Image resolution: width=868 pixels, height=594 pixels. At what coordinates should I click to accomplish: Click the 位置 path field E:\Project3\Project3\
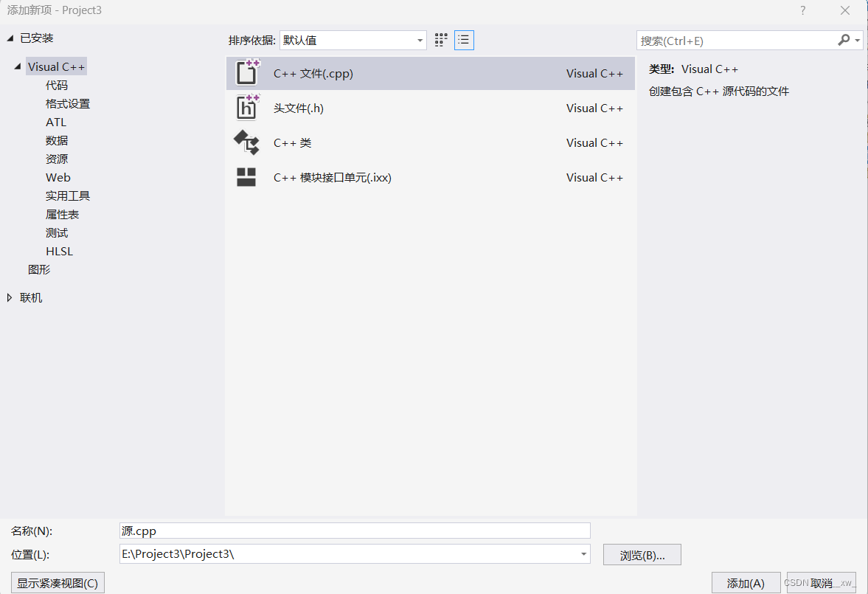355,554
